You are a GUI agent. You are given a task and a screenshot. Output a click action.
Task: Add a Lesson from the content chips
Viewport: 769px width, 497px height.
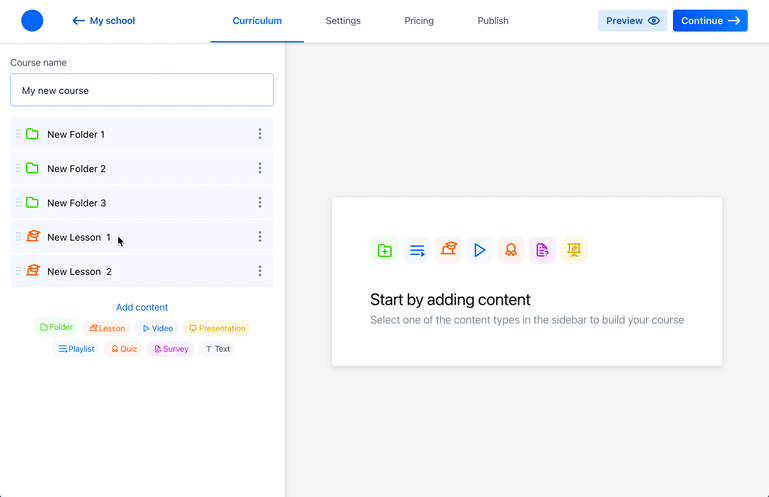pos(107,328)
